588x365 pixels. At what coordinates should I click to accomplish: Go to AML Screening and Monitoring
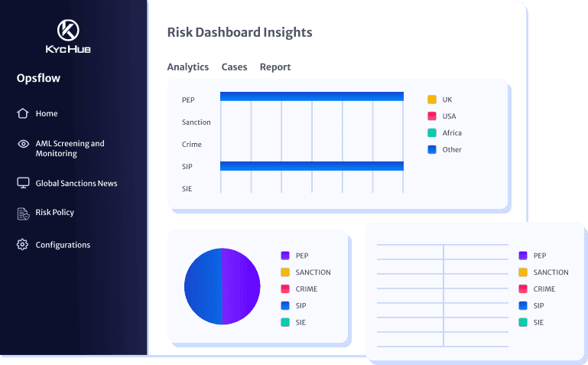(x=70, y=148)
